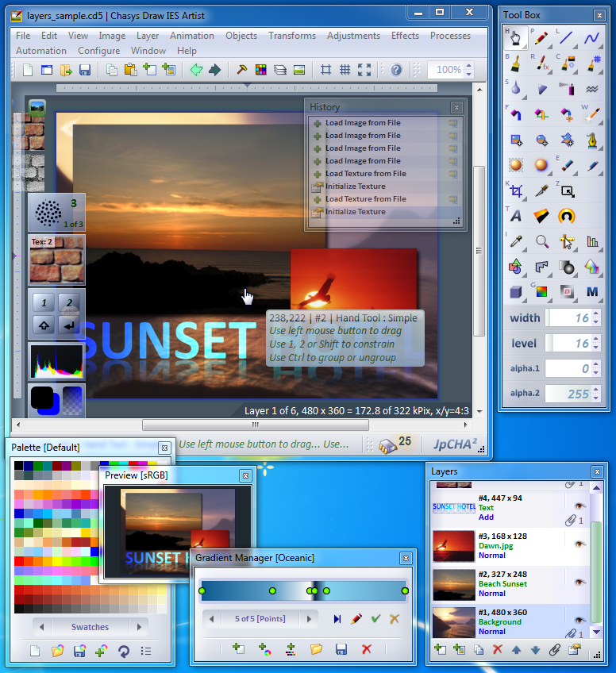This screenshot has width=616, height=673.
Task: Toggle attachment clip on Text layer #4
Action: (570, 521)
